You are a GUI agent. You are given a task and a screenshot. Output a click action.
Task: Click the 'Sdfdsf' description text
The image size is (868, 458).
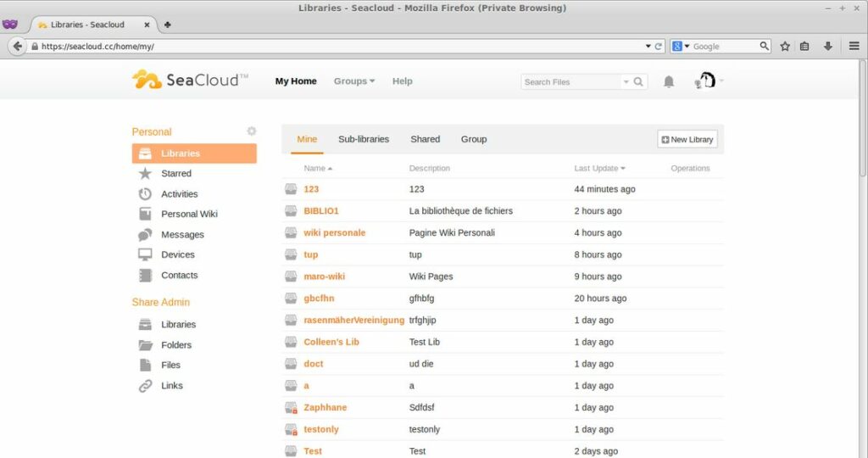(x=421, y=408)
